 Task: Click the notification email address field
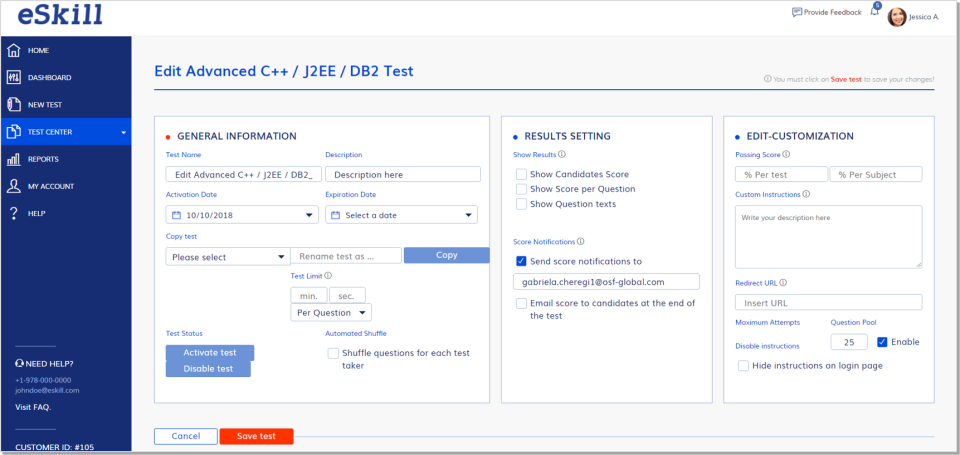606,282
